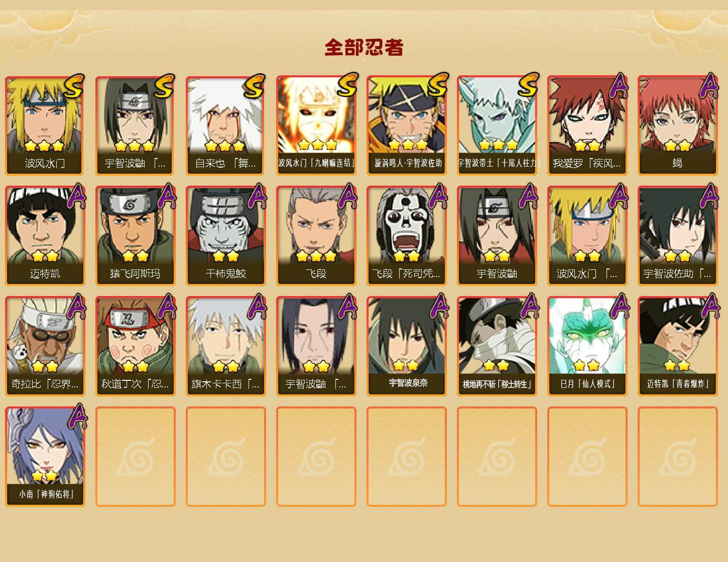Select 迈特凯「青春爆炸」 ninja card
This screenshot has height=562, width=728.
click(678, 346)
